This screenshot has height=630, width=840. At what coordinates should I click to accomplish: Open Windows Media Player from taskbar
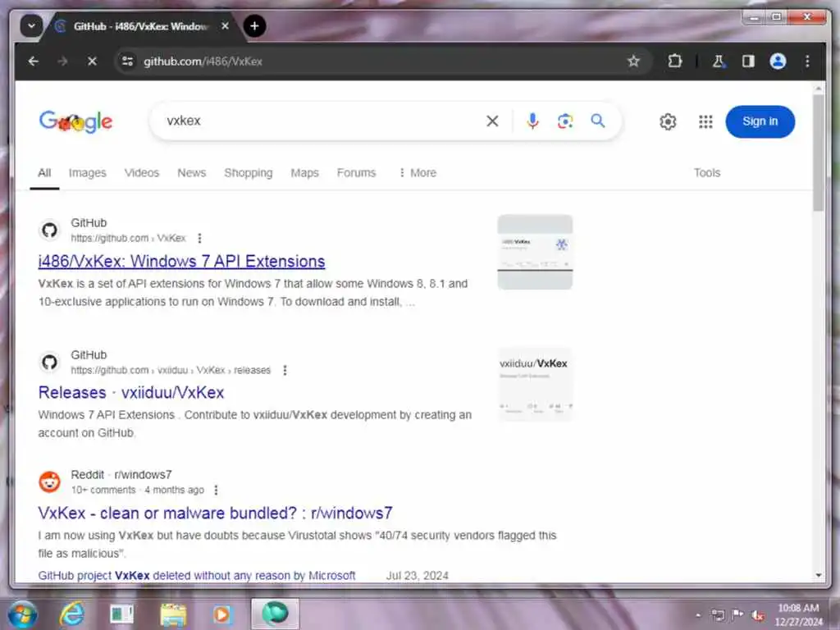point(221,614)
